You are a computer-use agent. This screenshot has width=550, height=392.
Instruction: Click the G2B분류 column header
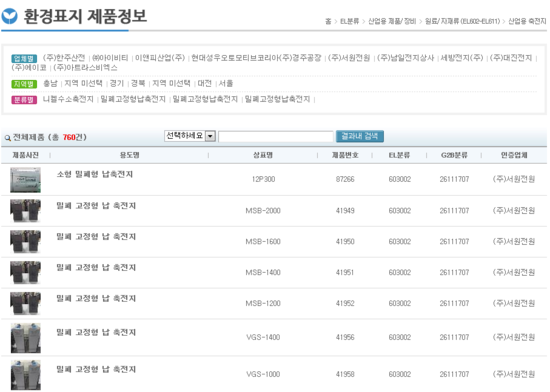coord(454,155)
